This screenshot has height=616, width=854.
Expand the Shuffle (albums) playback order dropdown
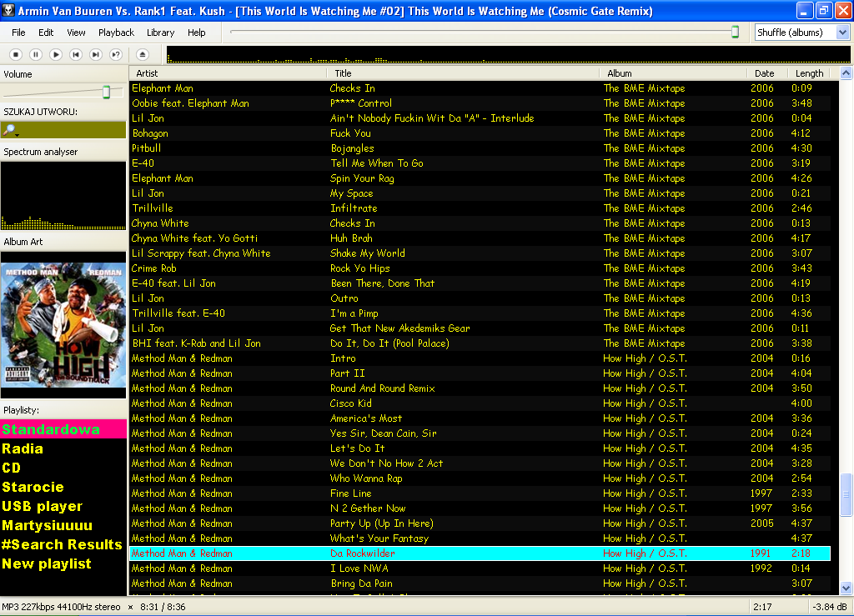click(842, 33)
